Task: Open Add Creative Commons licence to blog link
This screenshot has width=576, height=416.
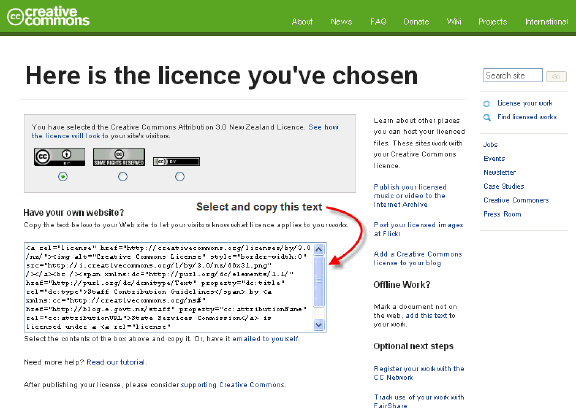Action: (418, 258)
